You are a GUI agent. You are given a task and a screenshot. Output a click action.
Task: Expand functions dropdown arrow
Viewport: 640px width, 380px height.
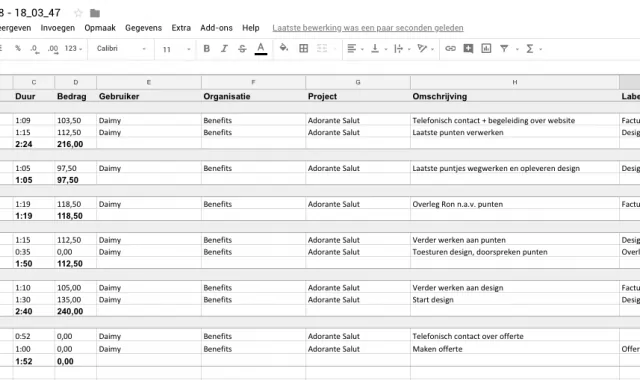[540, 49]
